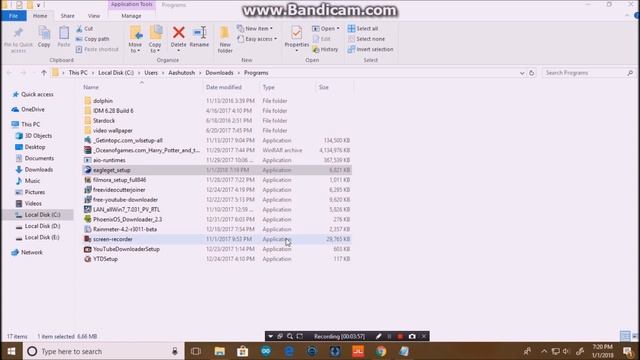Image resolution: width=640 pixels, height=360 pixels.
Task: Open the Move to dropdown
Action: pyautogui.click(x=135, y=39)
